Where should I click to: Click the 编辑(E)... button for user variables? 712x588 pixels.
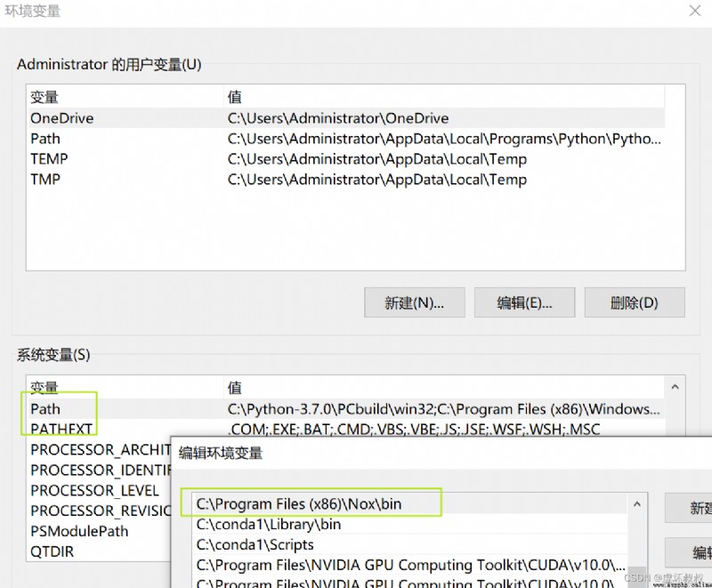pos(524,302)
